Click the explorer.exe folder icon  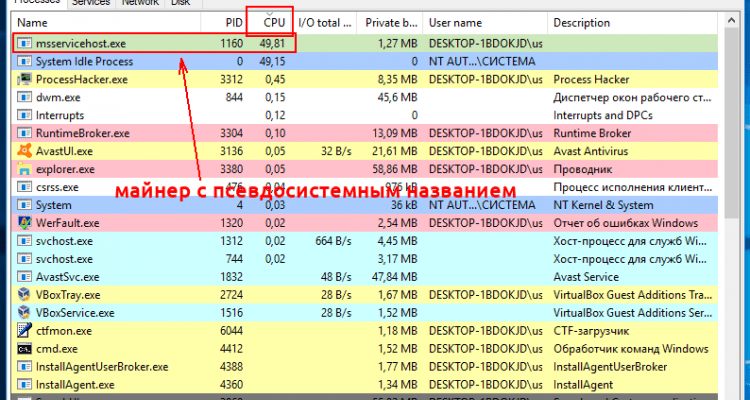[24, 169]
